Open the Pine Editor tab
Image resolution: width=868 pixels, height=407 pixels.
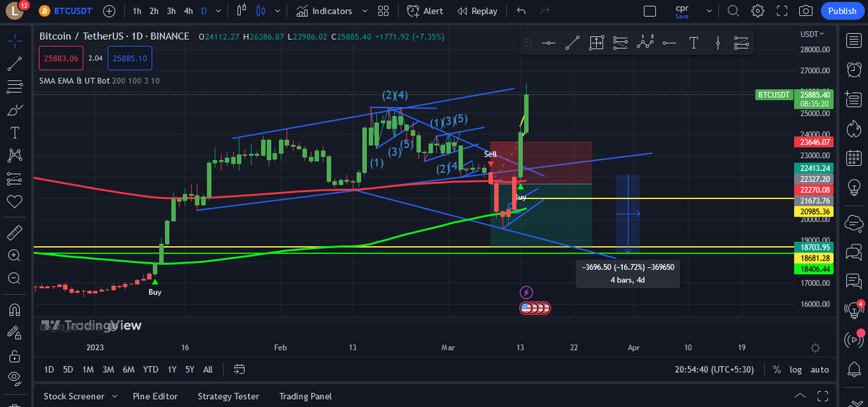(155, 396)
